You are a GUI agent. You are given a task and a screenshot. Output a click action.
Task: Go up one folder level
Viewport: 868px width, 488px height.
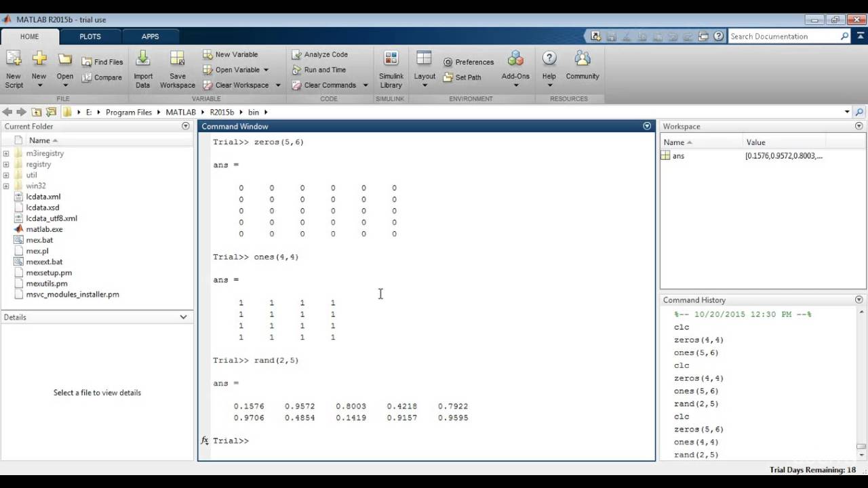[37, 112]
